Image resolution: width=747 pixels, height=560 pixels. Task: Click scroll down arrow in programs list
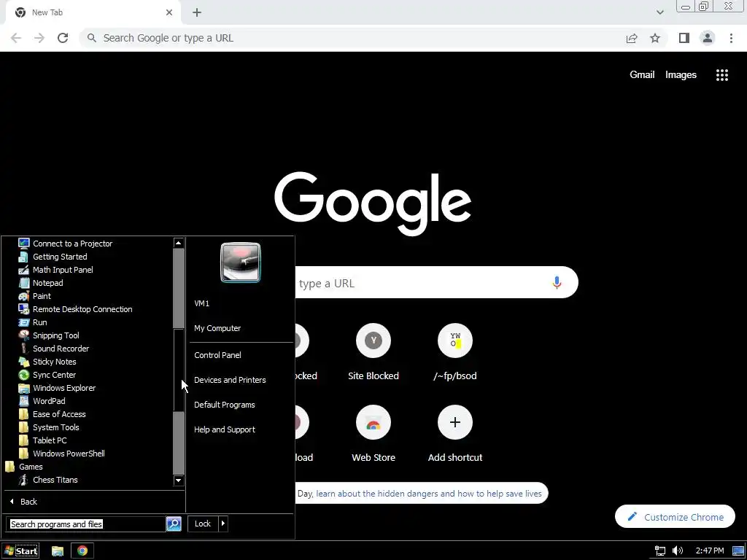tap(179, 481)
